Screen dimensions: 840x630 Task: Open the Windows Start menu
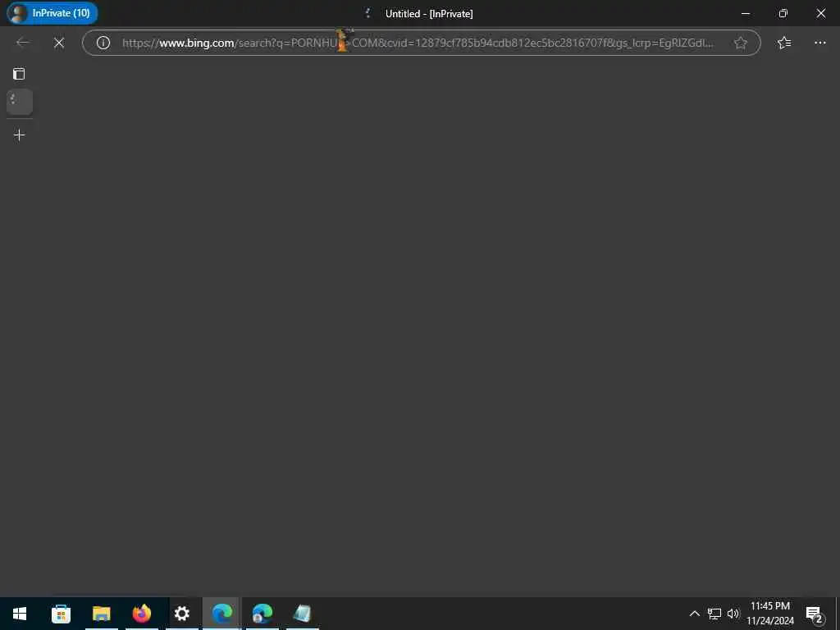click(x=20, y=614)
